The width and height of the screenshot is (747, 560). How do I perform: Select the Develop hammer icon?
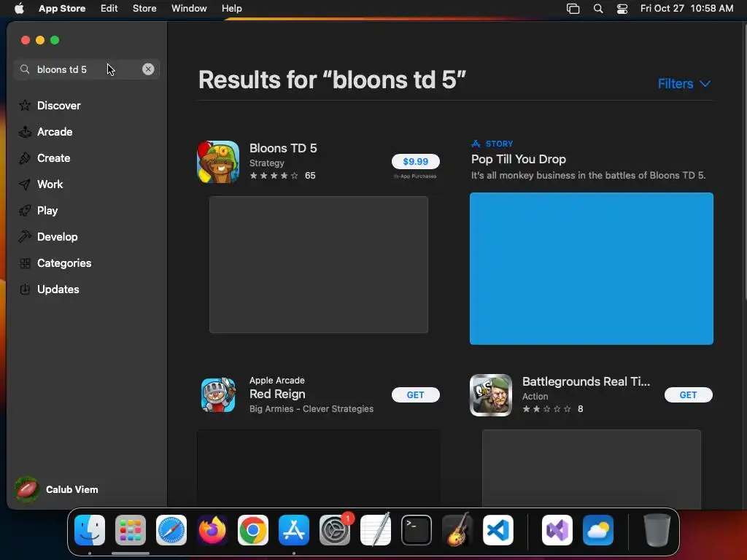click(25, 237)
